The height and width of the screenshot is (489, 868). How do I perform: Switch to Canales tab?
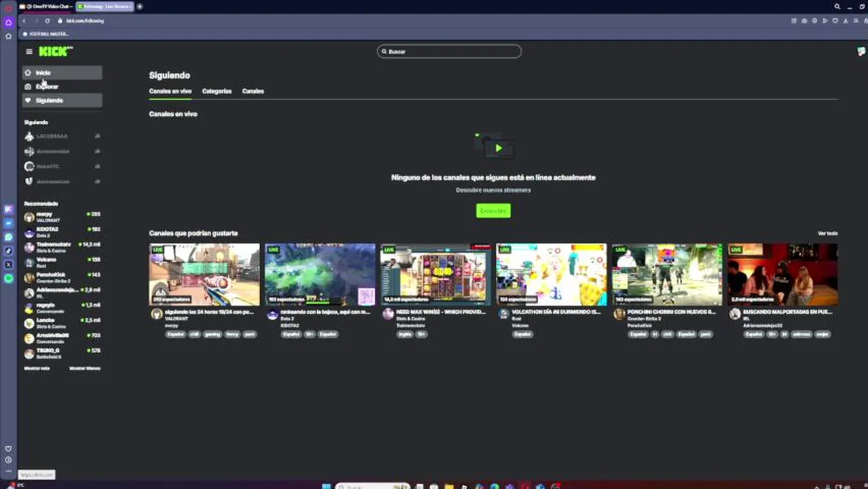click(253, 91)
